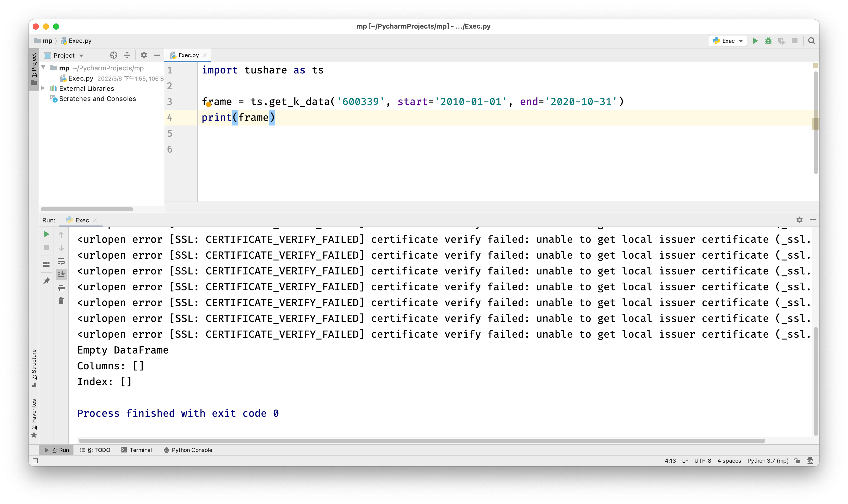The height and width of the screenshot is (504, 848).
Task: Rerun Exec from Run panel
Action: (x=46, y=234)
